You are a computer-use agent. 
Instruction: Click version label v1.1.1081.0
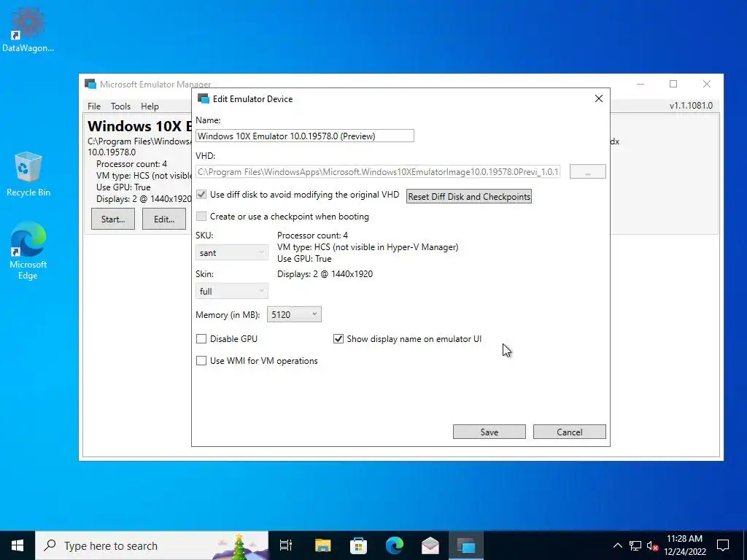(x=691, y=106)
